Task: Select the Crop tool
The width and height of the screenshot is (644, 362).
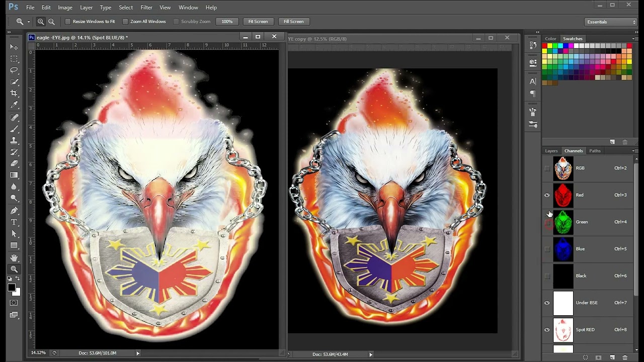Action: (x=14, y=93)
